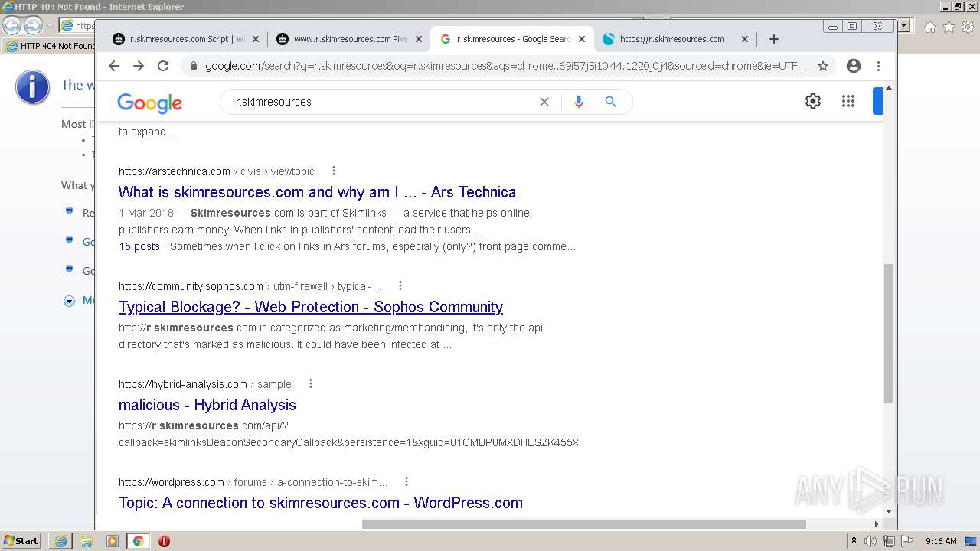Show hidden tray icons

854,541
